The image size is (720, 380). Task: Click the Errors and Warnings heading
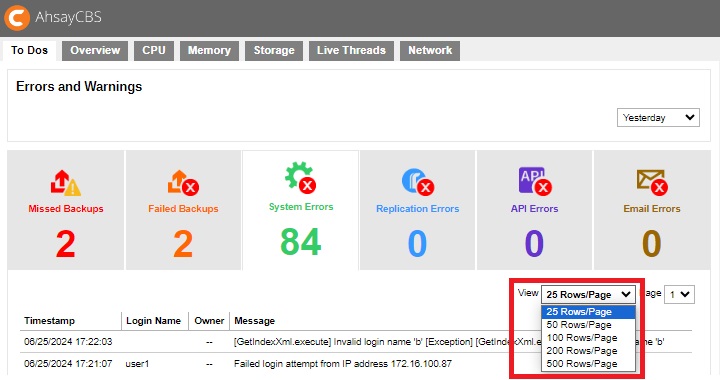79,87
